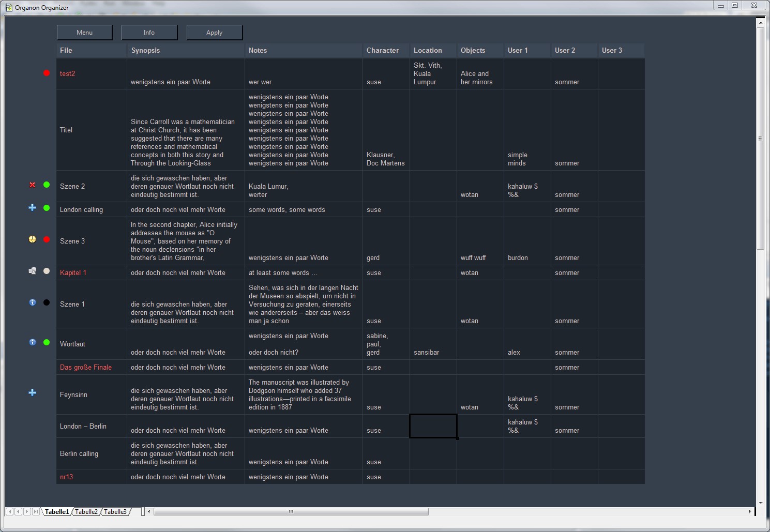Image resolution: width=770 pixels, height=532 pixels.
Task: Click the Location column header
Action: (x=433, y=51)
